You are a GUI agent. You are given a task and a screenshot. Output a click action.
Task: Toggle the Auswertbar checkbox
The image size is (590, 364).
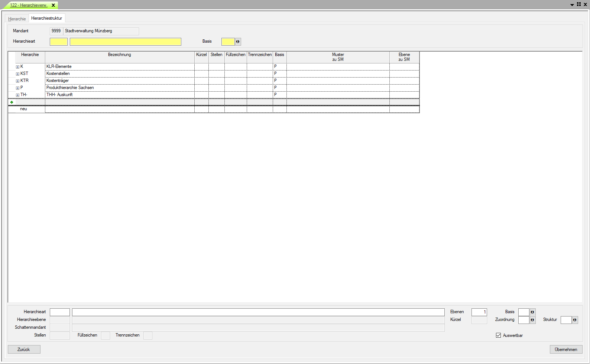[x=498, y=335]
